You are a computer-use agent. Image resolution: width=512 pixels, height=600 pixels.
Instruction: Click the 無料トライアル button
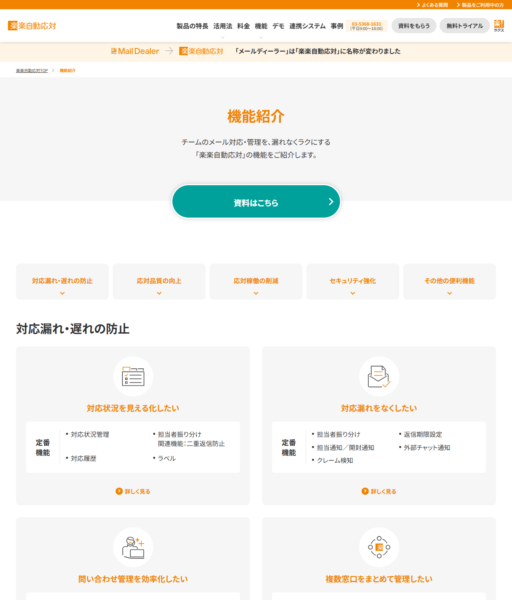tap(465, 26)
